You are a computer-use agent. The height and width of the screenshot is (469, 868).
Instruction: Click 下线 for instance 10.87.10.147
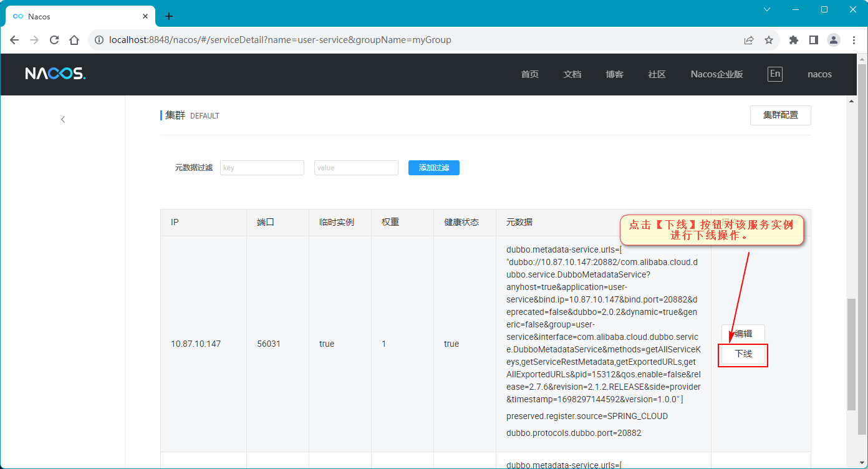743,354
